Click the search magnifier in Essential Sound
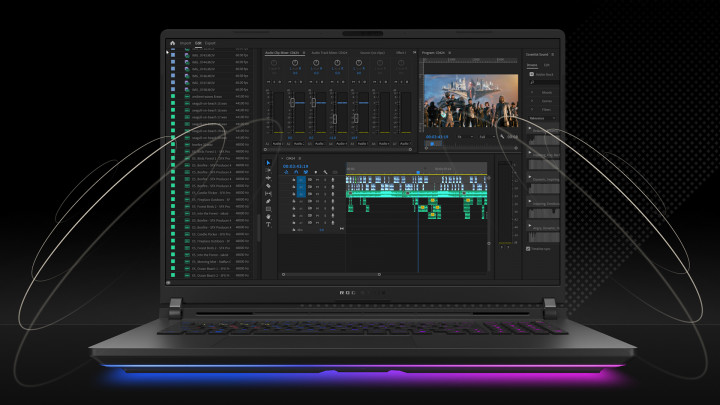720x405 pixels. (x=532, y=82)
